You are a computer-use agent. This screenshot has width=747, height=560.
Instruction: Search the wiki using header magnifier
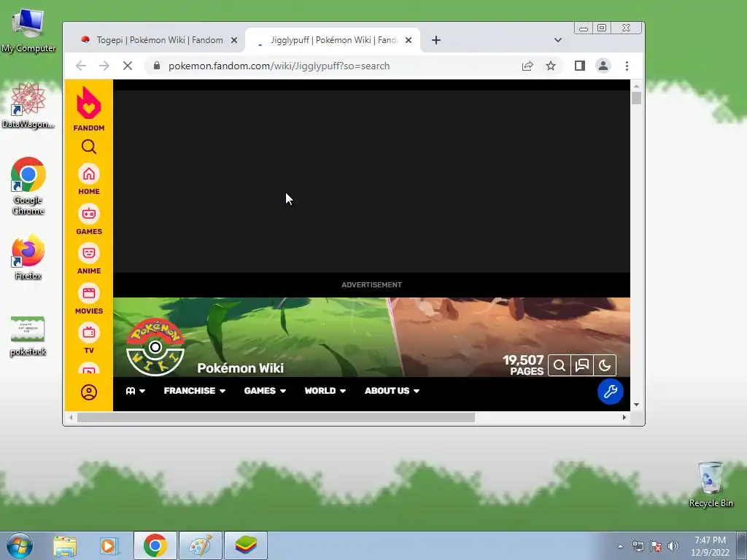point(560,366)
